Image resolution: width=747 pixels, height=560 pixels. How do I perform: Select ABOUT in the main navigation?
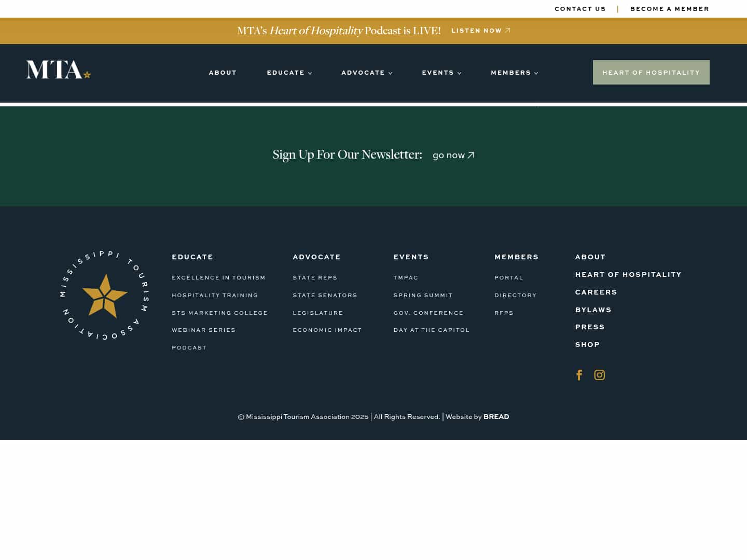pos(223,73)
